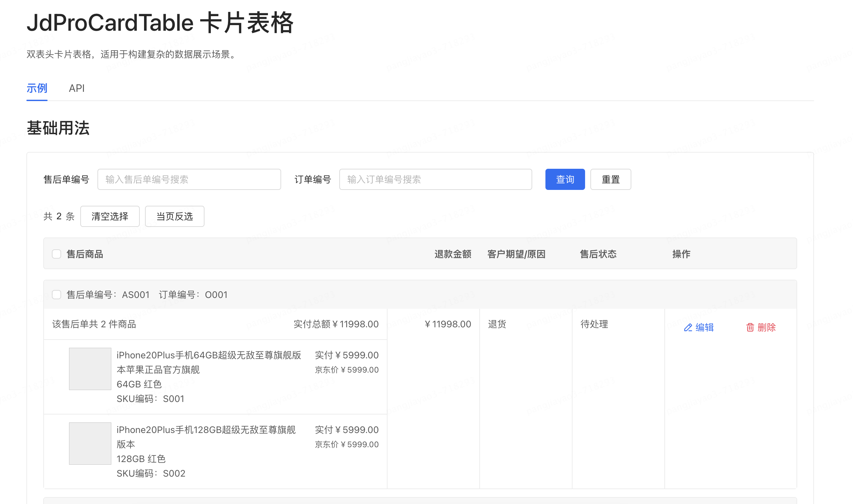
Task: Click the S002 product thumbnail
Action: (90, 444)
